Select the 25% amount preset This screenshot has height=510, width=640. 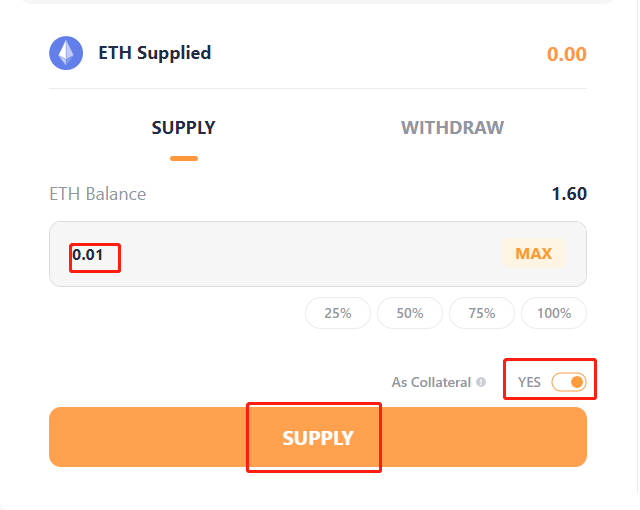(338, 313)
